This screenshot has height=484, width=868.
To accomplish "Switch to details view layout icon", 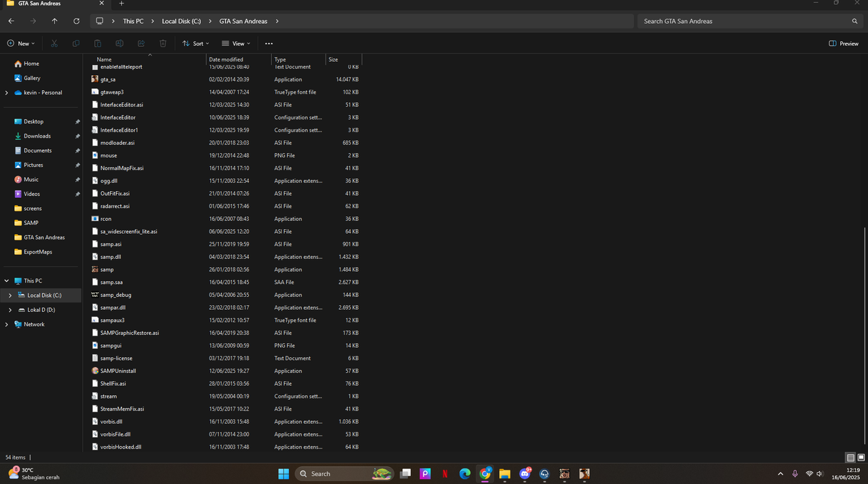I will coord(850,458).
